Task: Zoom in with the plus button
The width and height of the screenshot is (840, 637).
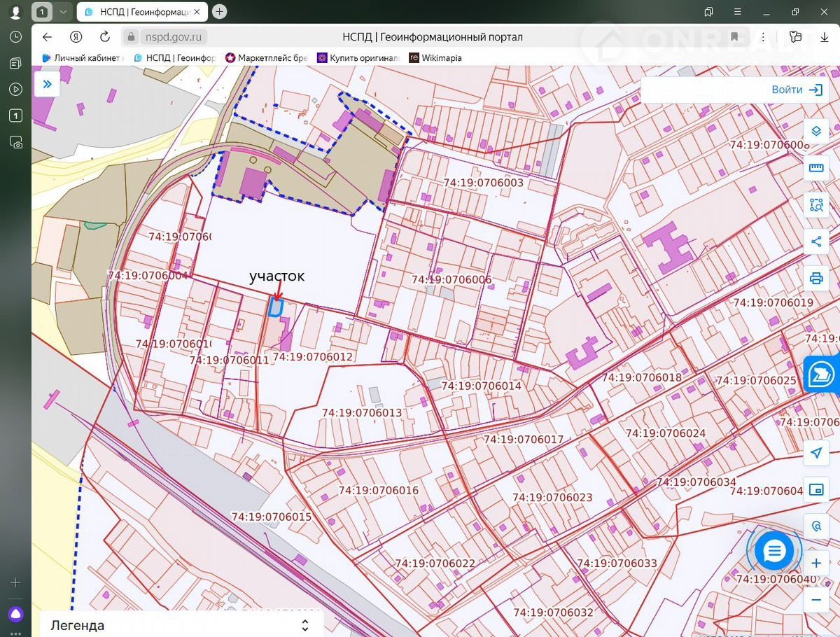Action: click(x=815, y=563)
